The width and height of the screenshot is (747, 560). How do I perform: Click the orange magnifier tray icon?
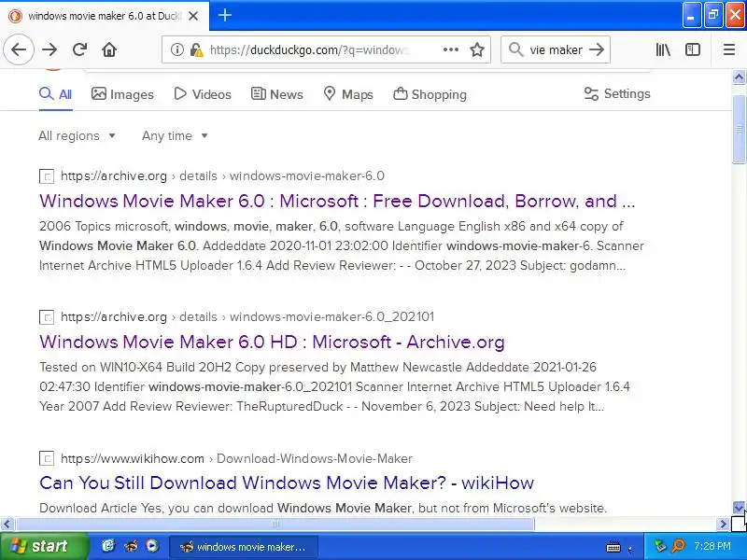click(x=678, y=546)
